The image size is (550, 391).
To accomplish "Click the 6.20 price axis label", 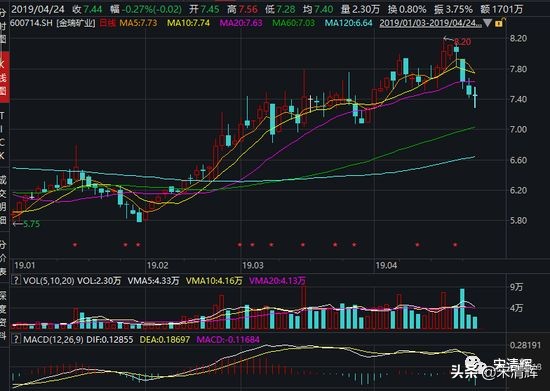I will [518, 190].
